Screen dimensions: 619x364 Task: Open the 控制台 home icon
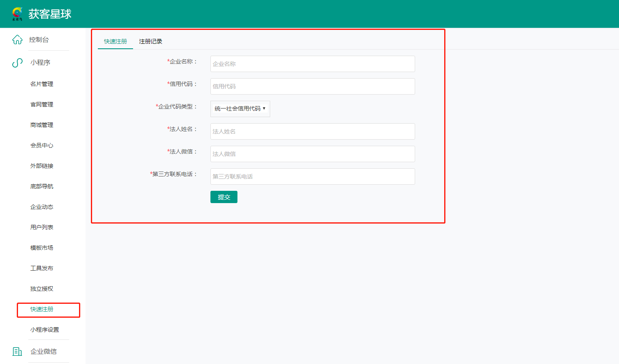(17, 40)
